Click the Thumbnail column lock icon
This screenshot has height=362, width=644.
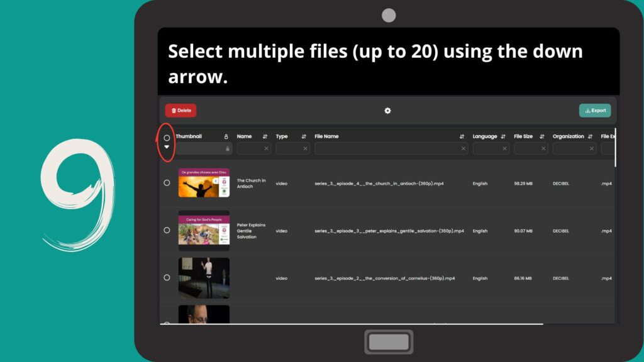pyautogui.click(x=226, y=136)
